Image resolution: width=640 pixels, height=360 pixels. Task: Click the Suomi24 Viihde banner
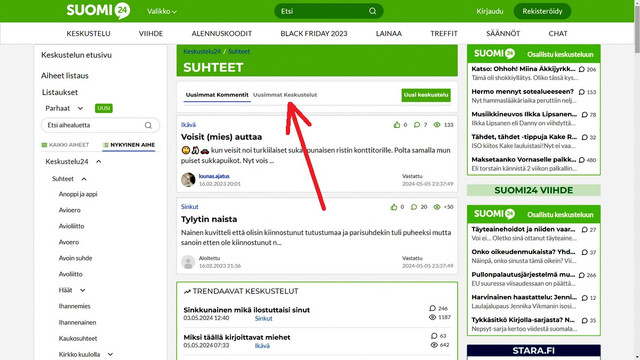pyautogui.click(x=533, y=190)
